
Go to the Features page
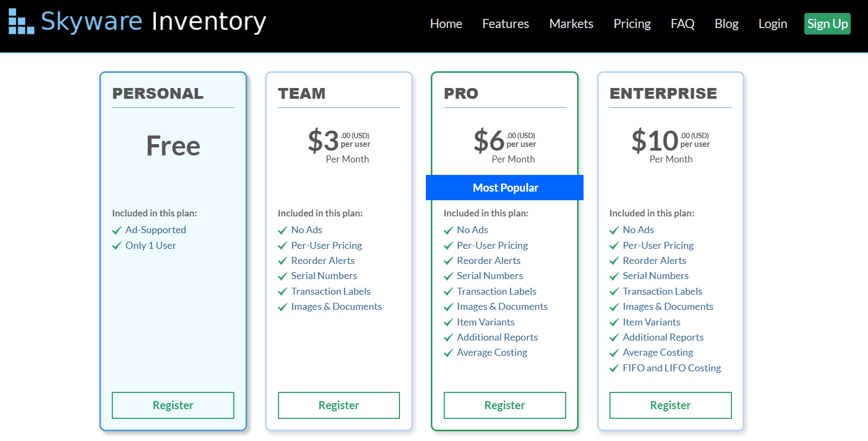(505, 24)
